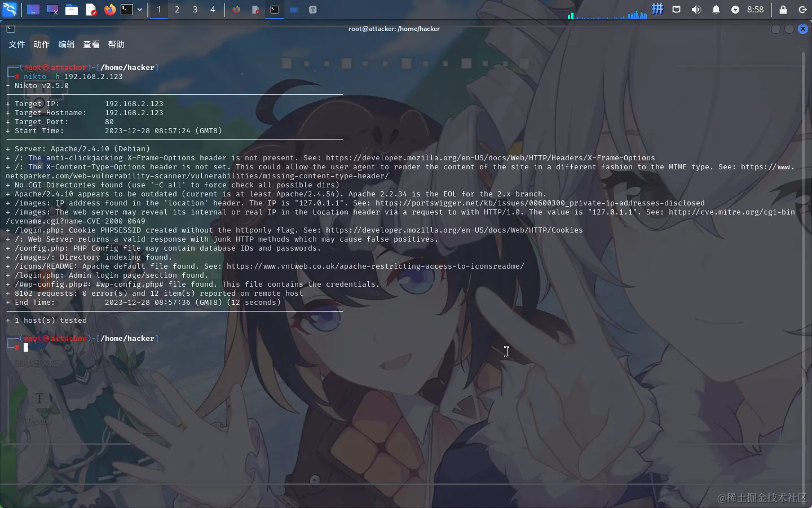812x508 pixels.
Task: Open the notifications bell
Action: pyautogui.click(x=716, y=10)
